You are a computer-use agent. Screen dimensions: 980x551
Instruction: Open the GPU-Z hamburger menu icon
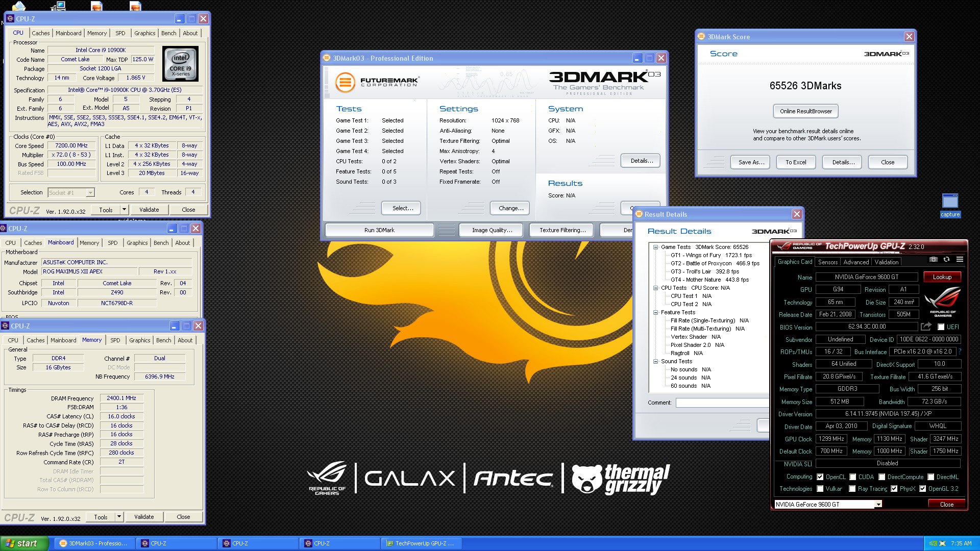(960, 260)
